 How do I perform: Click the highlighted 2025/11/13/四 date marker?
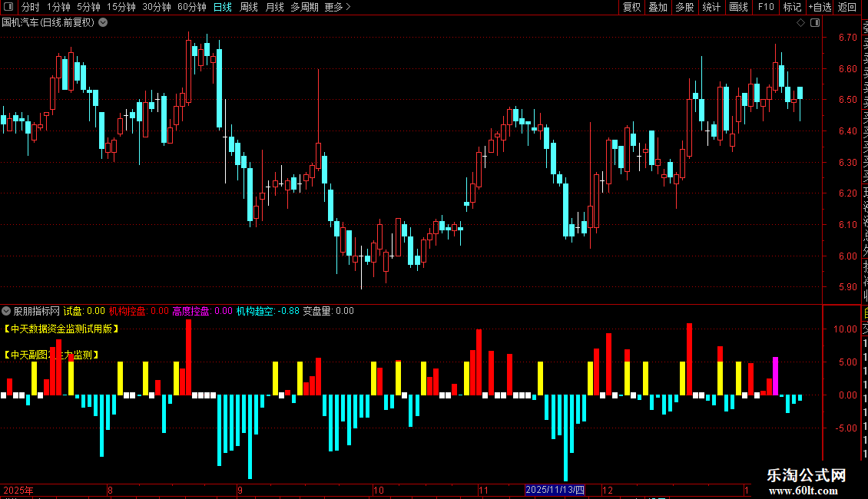[555, 490]
